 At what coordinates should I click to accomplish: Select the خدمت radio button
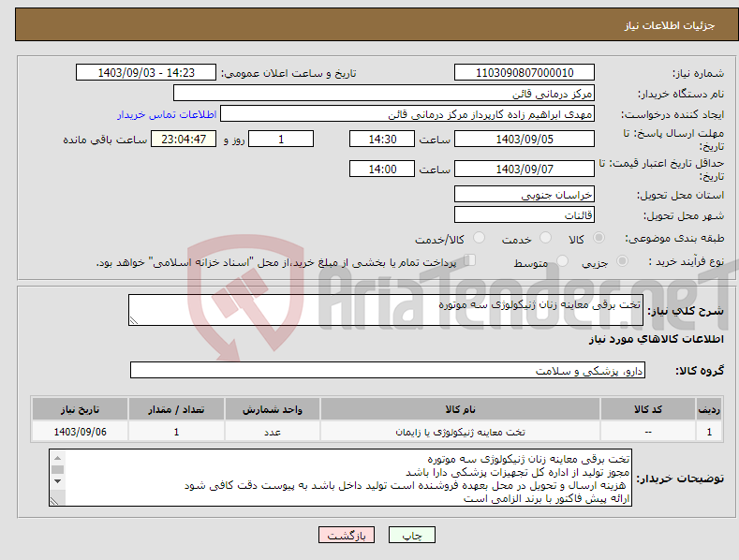(545, 238)
